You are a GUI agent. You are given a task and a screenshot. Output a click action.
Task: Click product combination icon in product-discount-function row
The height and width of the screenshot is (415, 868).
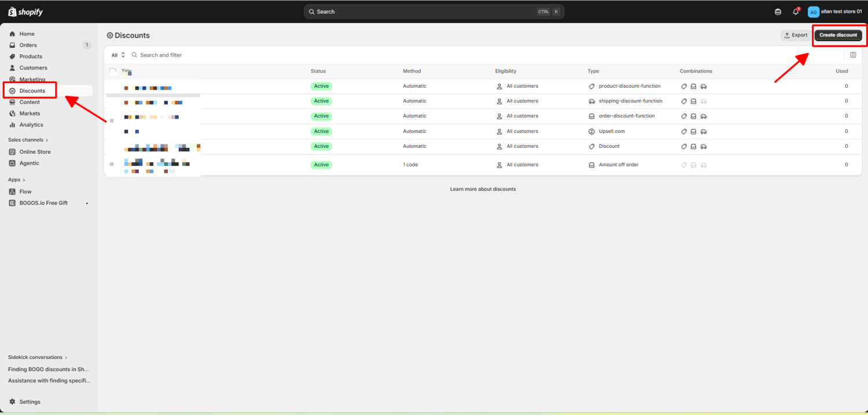684,86
